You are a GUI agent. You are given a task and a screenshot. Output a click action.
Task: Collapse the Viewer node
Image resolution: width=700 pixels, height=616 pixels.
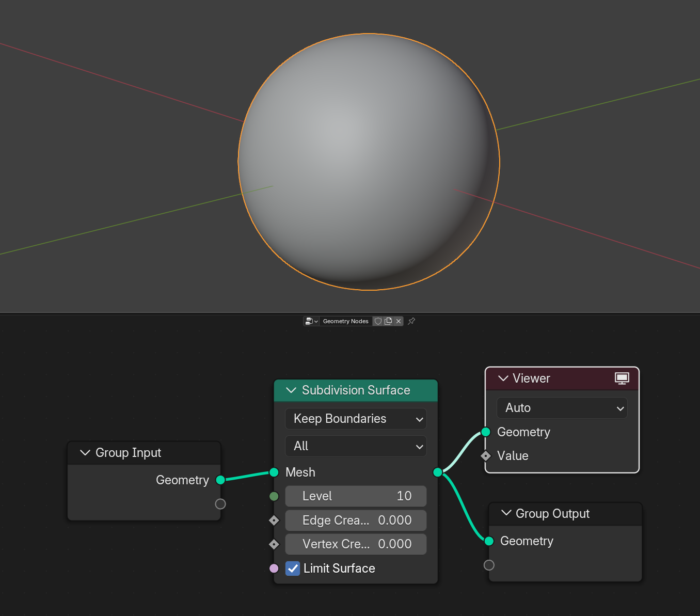coord(503,378)
